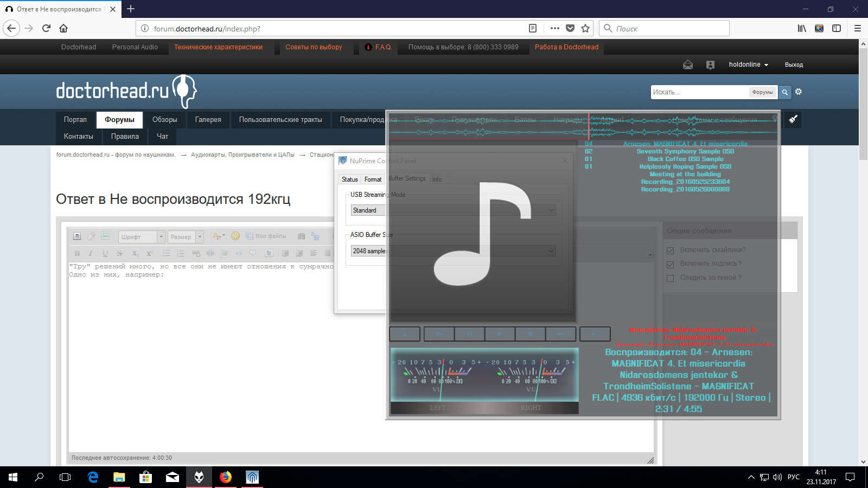The image size is (868, 488).
Task: Open the Работа в Doctorhead link
Action: [566, 47]
